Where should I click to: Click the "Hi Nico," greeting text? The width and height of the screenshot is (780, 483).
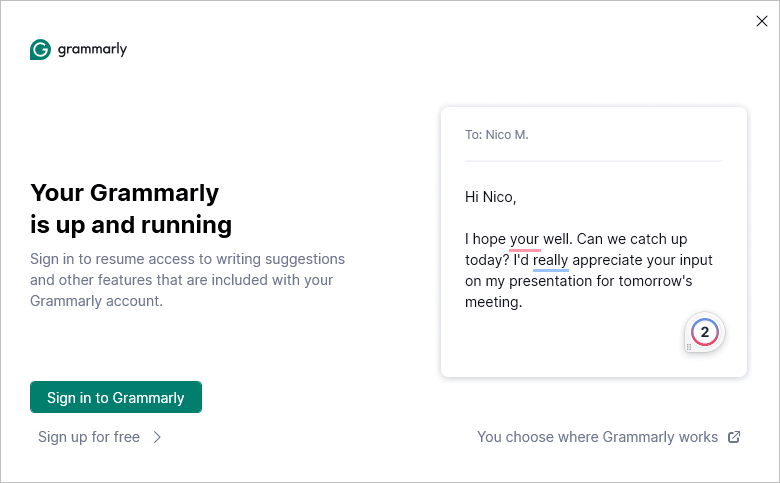coord(490,197)
